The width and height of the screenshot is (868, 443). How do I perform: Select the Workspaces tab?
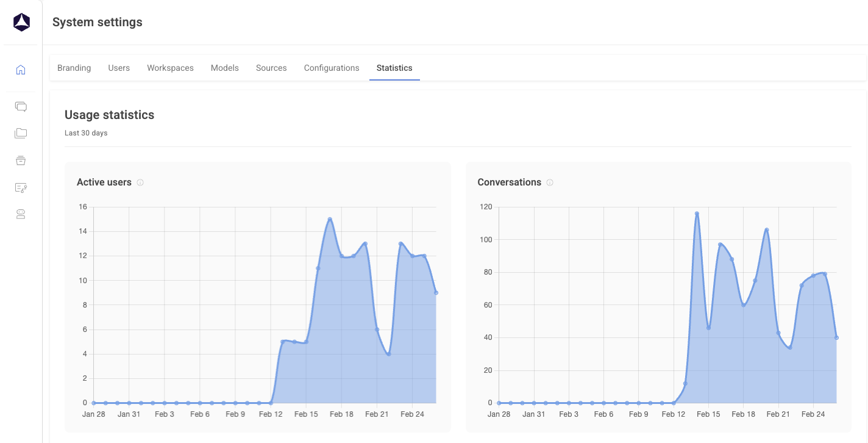pyautogui.click(x=170, y=68)
